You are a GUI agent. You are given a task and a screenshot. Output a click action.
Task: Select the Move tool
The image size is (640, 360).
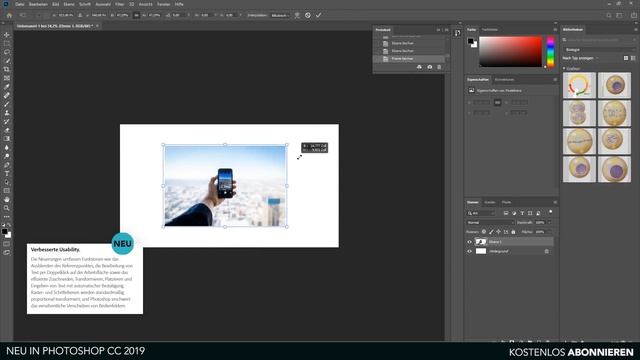pyautogui.click(x=7, y=35)
